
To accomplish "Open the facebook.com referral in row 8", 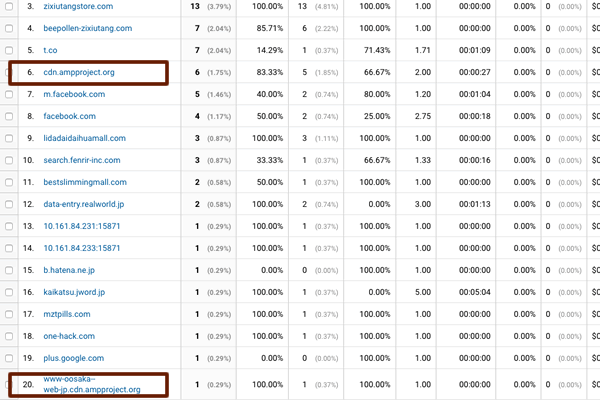I will pos(69,116).
